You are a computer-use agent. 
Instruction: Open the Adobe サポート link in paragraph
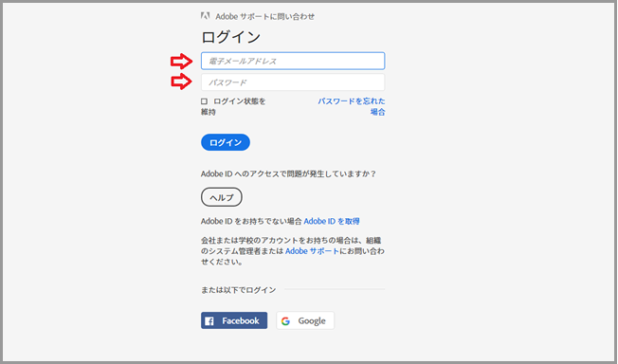coord(312,251)
